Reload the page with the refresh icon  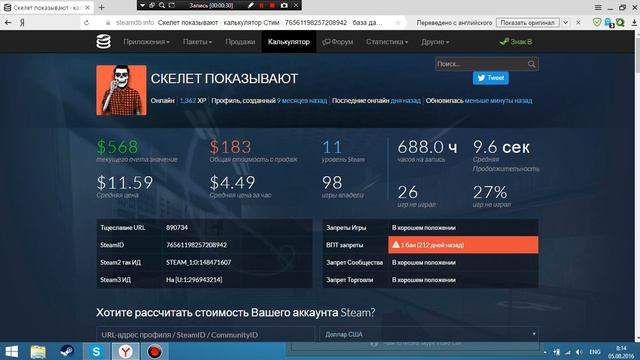pos(87,23)
